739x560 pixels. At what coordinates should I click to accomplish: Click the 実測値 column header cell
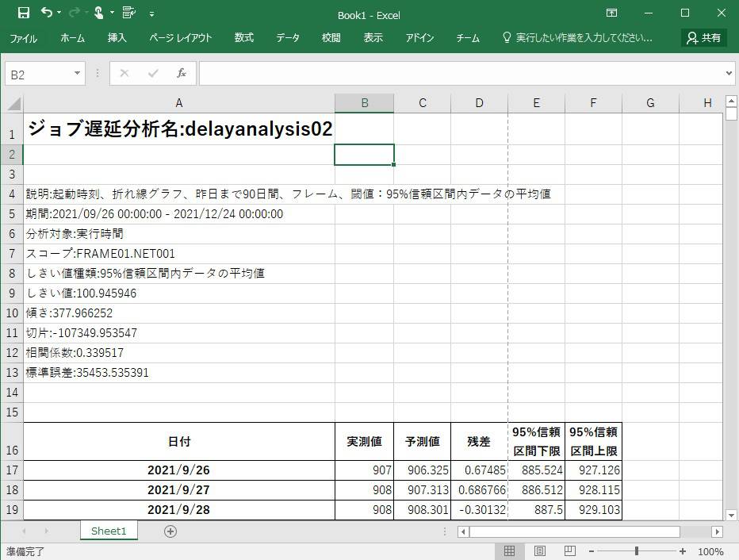(364, 442)
